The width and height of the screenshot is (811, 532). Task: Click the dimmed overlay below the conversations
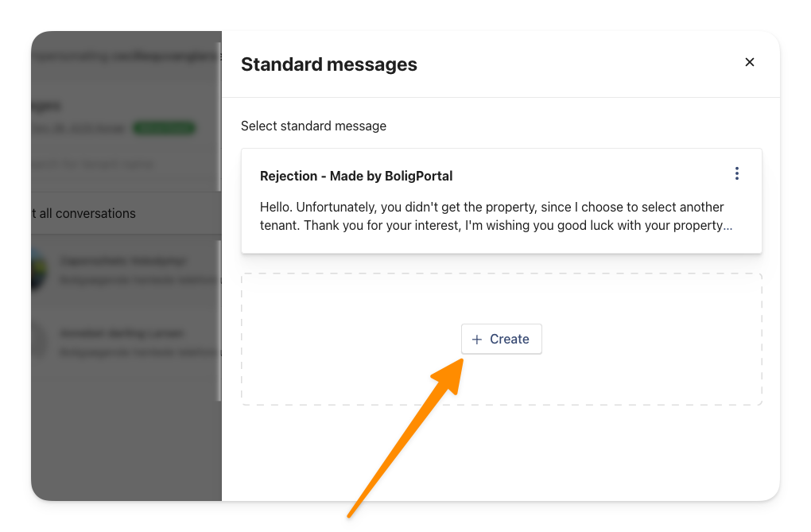[126, 445]
